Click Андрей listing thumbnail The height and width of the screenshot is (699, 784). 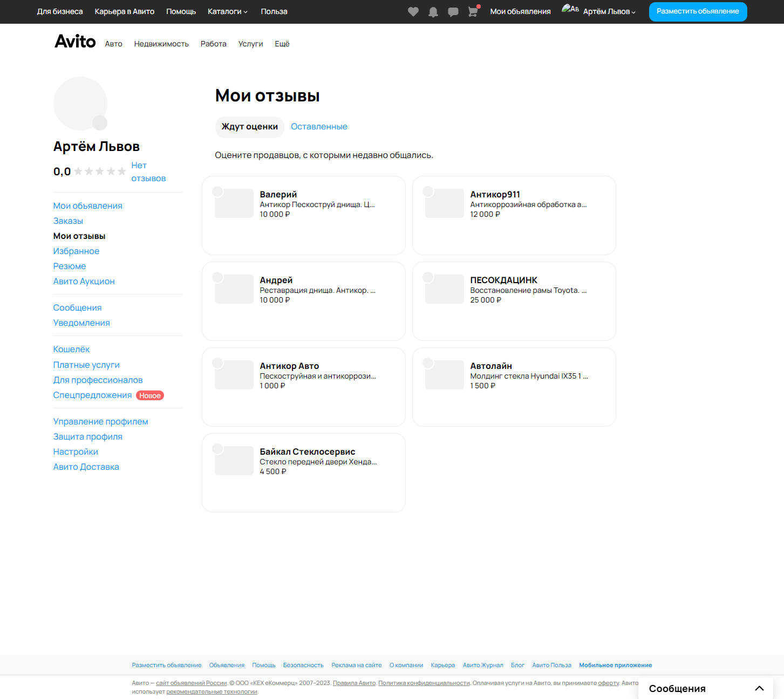(x=234, y=289)
